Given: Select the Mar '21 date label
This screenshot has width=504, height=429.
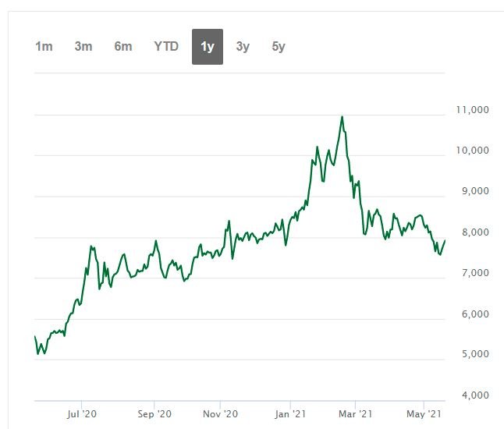Looking at the screenshot, I should click(x=357, y=413).
